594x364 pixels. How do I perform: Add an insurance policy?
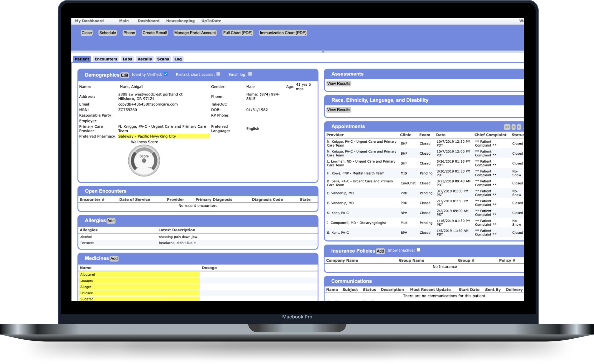(x=380, y=251)
